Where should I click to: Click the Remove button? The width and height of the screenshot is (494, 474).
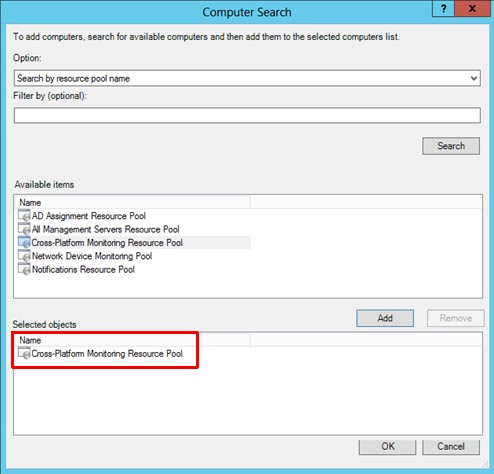(456, 318)
